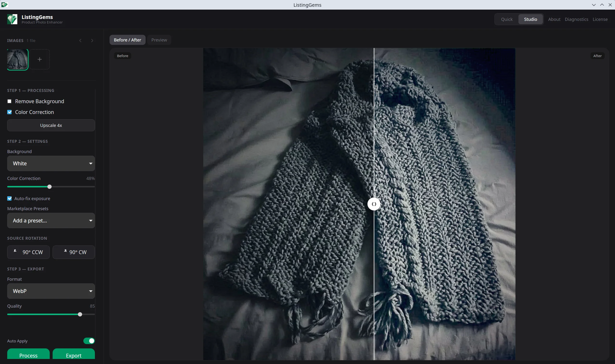Select the knit scarf image thumbnail
This screenshot has width=615, height=364.
[x=17, y=59]
